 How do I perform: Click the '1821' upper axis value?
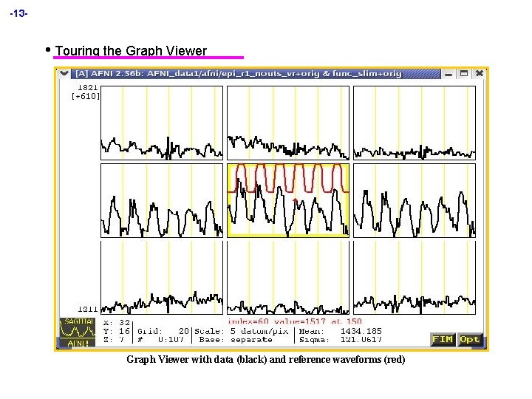[x=87, y=87]
